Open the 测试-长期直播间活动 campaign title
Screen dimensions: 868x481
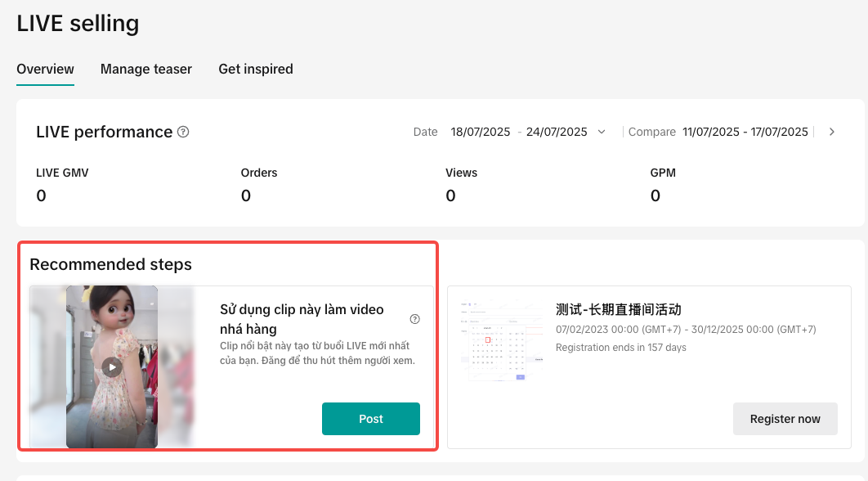[x=618, y=309]
